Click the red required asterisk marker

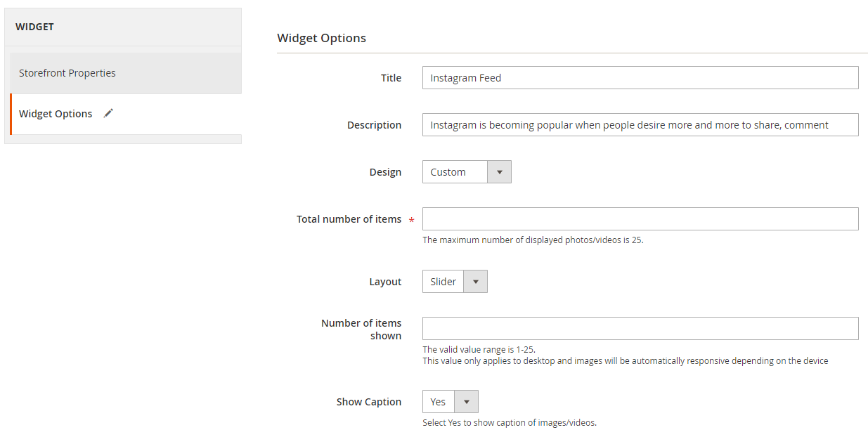412,221
